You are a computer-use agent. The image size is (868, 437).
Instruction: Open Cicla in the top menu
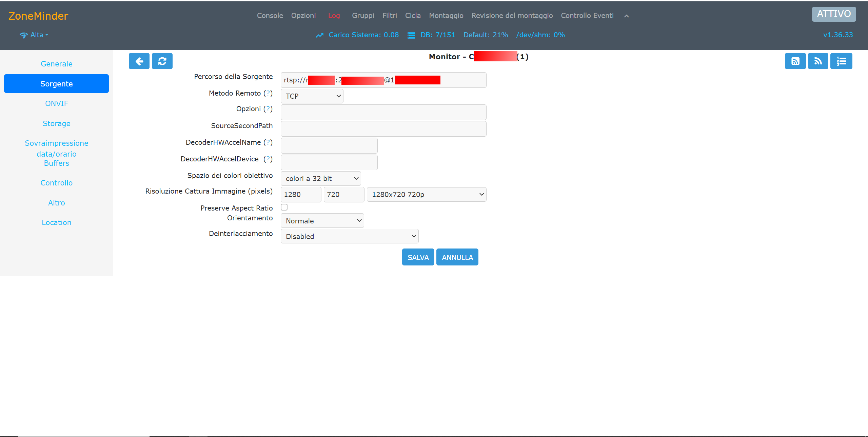coord(413,16)
